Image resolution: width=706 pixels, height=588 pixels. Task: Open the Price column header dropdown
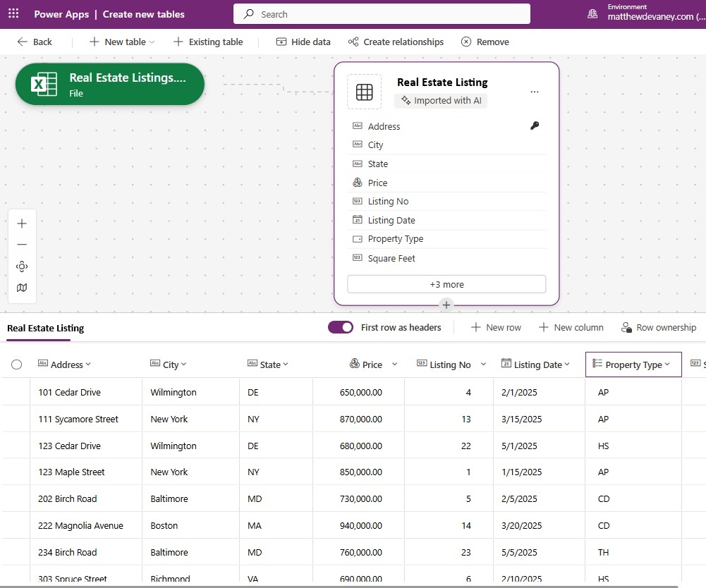tap(395, 365)
